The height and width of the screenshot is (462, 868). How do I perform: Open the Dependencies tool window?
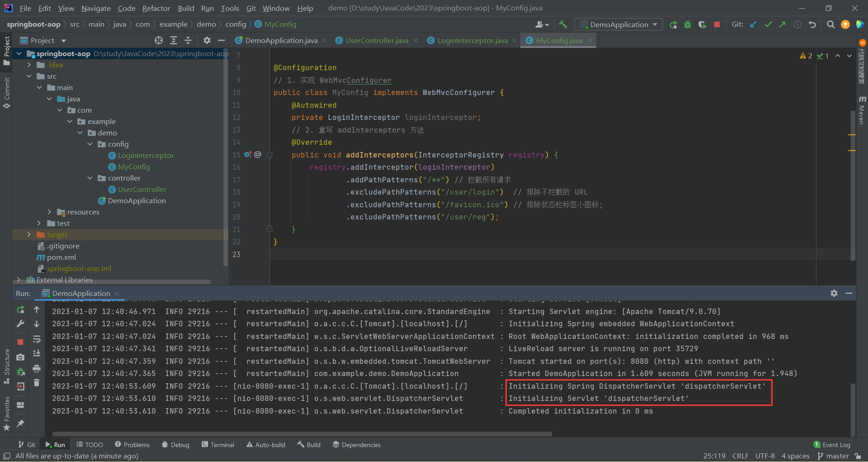(x=356, y=445)
